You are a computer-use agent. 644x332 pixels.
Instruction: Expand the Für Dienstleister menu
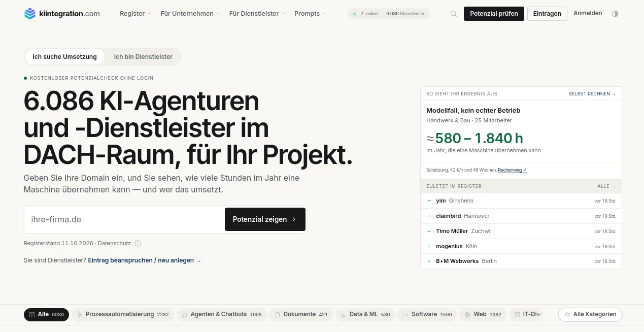257,14
